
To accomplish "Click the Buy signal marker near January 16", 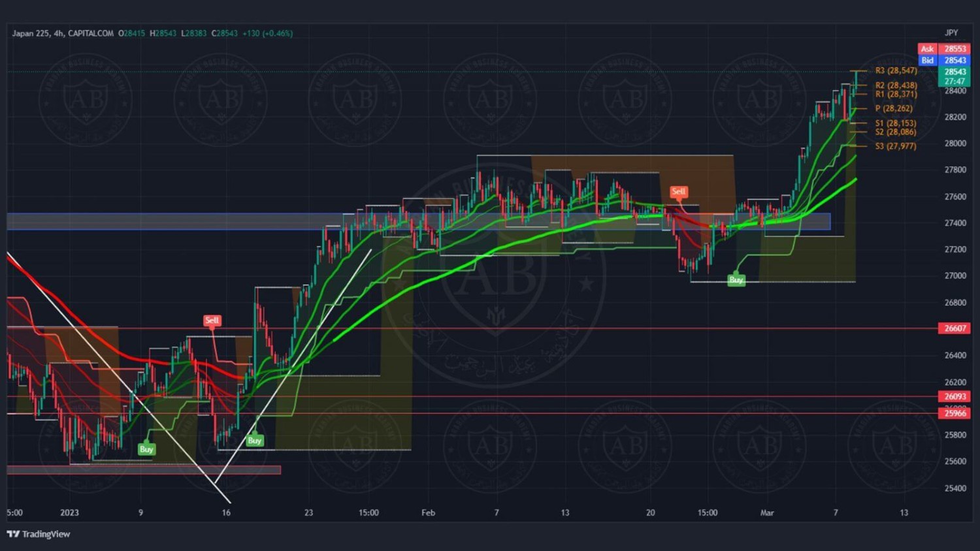I will (255, 441).
